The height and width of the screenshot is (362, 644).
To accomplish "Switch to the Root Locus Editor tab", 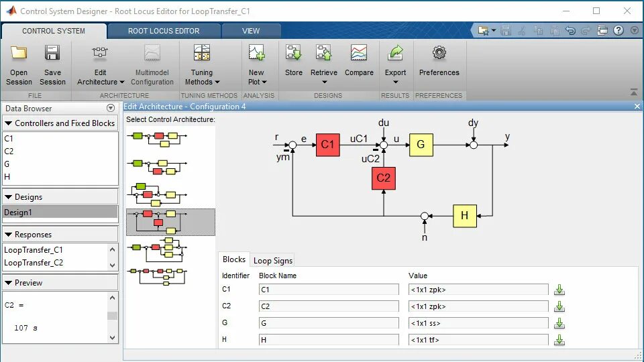I will 164,32.
